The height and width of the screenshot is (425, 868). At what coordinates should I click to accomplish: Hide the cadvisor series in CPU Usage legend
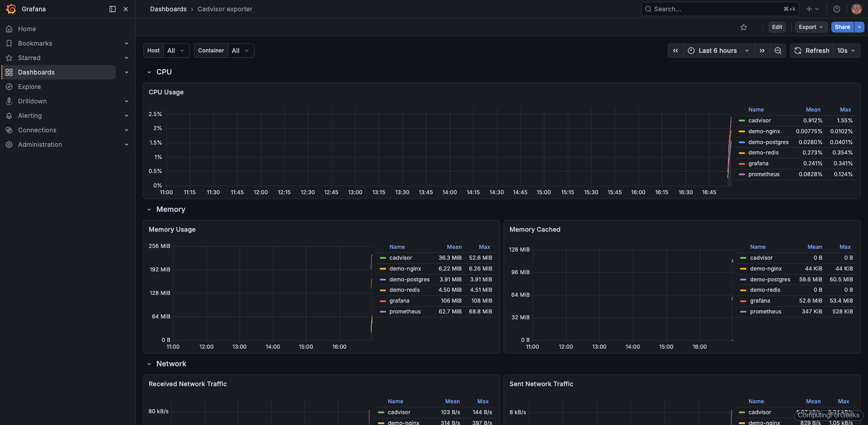click(x=759, y=120)
